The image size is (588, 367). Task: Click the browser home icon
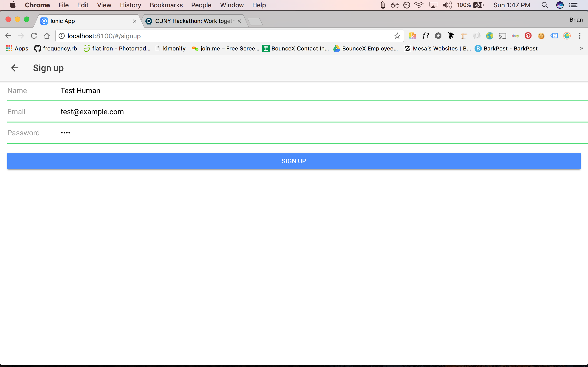click(47, 36)
